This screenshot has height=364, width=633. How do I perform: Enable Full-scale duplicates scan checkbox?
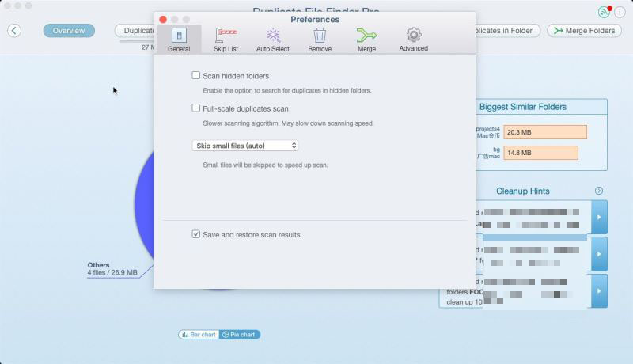click(195, 108)
